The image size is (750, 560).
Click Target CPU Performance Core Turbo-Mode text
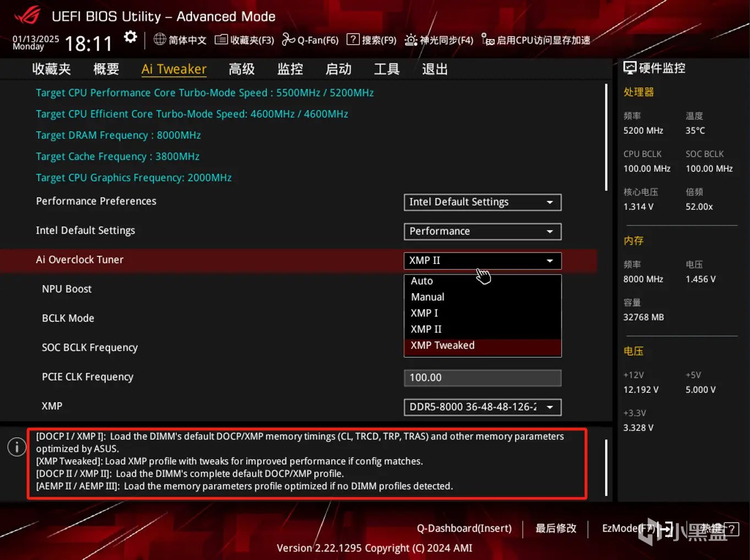(205, 93)
